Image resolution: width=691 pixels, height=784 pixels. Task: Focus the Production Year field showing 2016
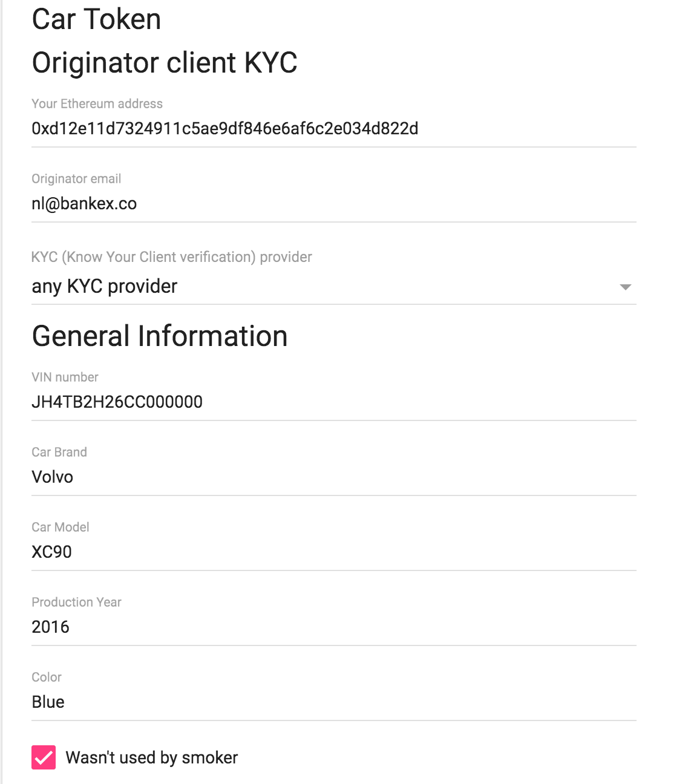coord(333,627)
